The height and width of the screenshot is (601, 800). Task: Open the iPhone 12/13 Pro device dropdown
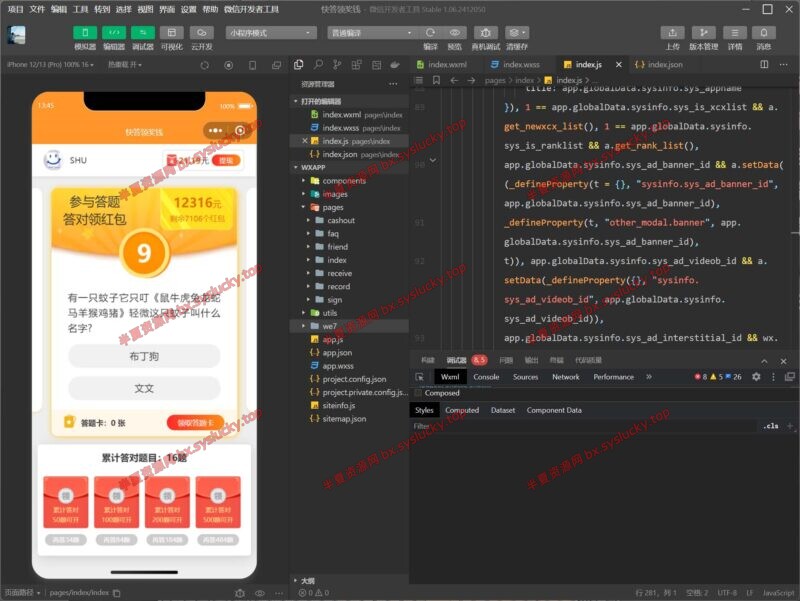[x=50, y=65]
